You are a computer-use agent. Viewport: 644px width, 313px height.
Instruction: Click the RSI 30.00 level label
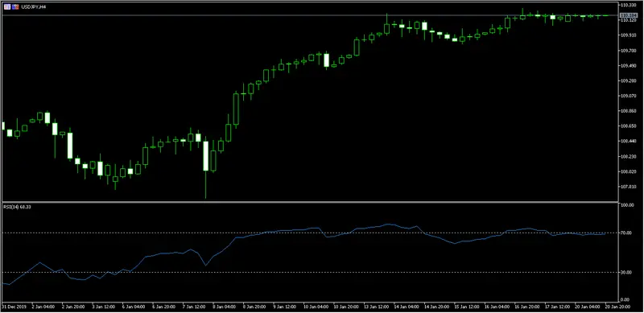pos(627,272)
